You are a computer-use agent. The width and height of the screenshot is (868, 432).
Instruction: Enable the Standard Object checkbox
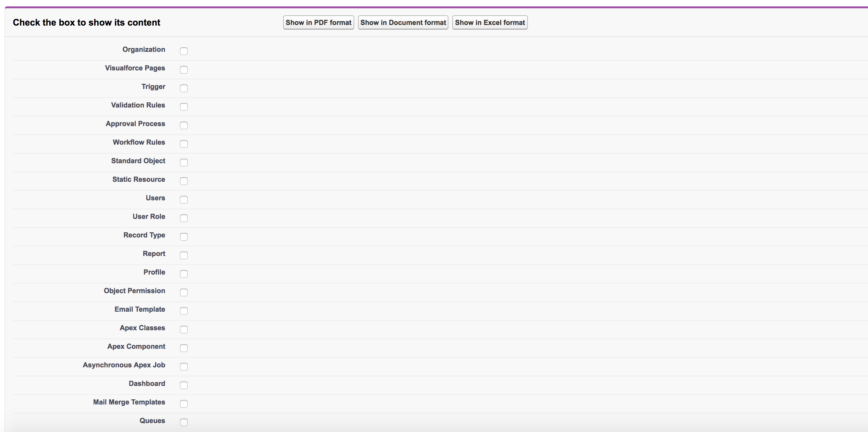184,162
